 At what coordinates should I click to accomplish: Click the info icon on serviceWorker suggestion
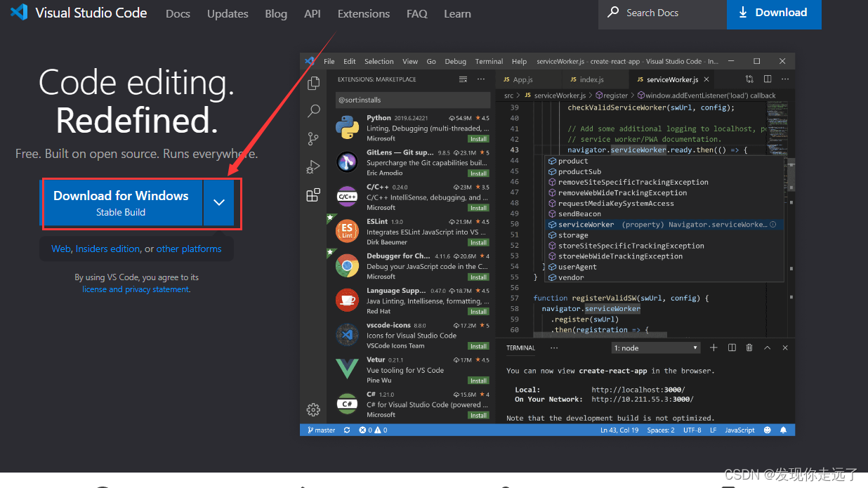click(773, 225)
